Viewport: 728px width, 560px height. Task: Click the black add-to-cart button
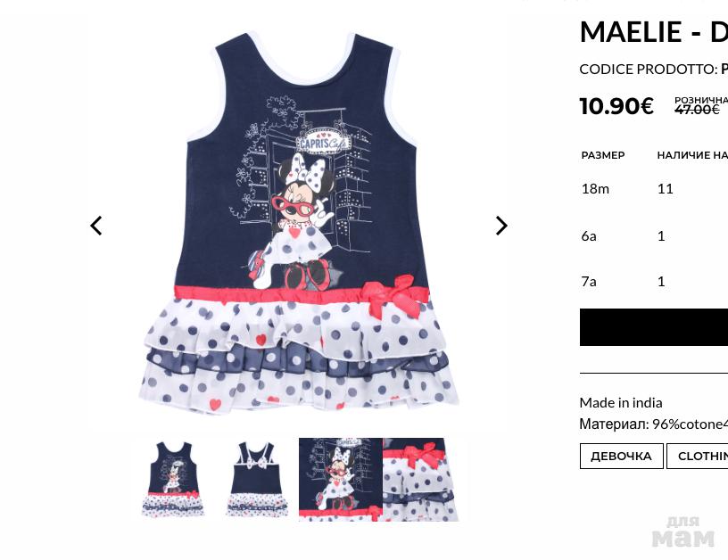pyautogui.click(x=654, y=327)
